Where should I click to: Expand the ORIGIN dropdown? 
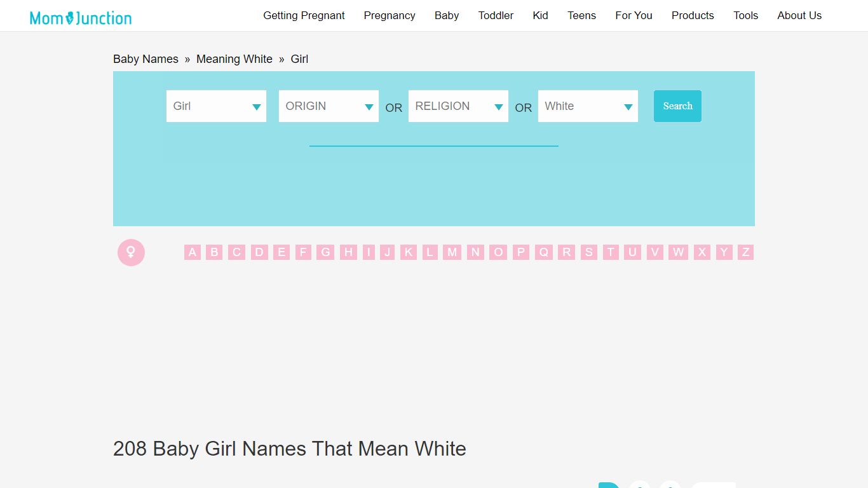[x=329, y=106]
